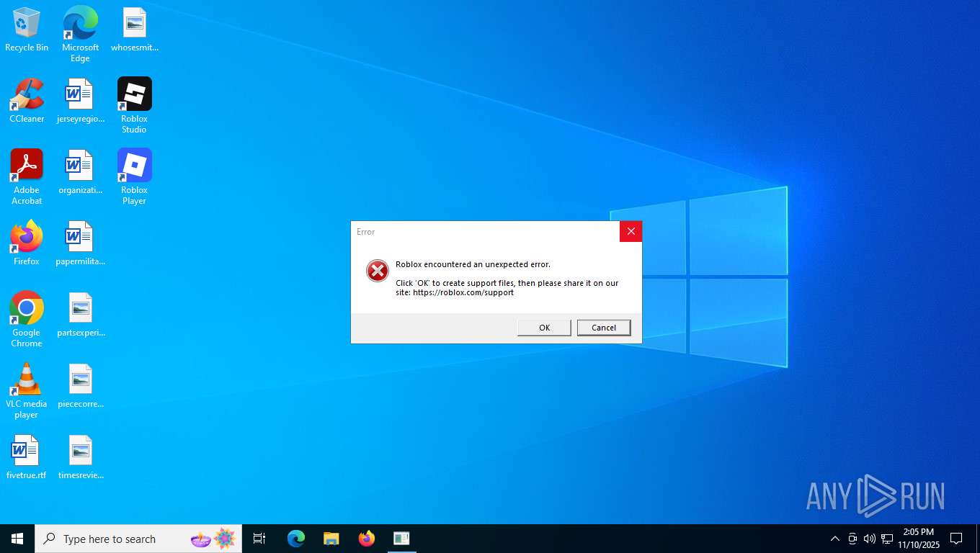Click the Meet Now tray icon

(852, 539)
